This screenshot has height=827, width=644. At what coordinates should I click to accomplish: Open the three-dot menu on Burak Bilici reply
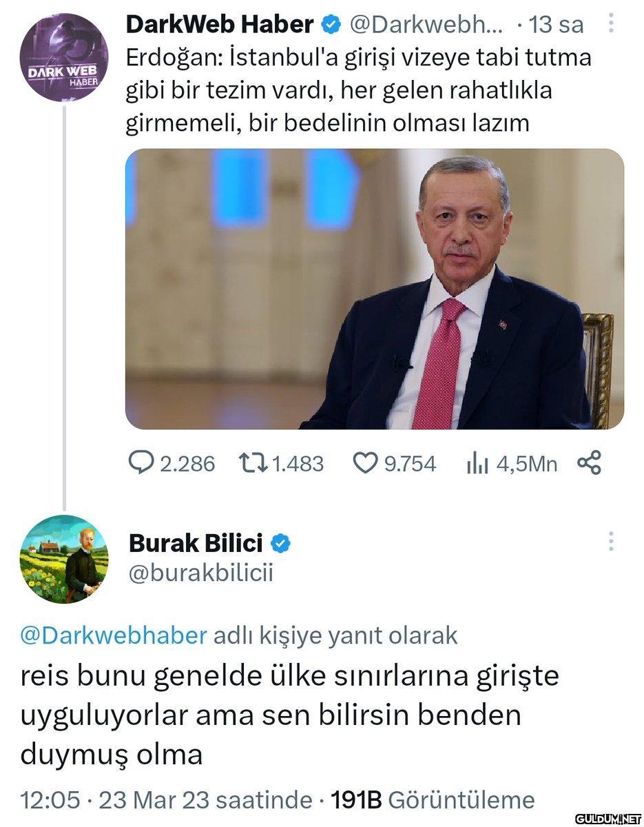click(x=610, y=542)
